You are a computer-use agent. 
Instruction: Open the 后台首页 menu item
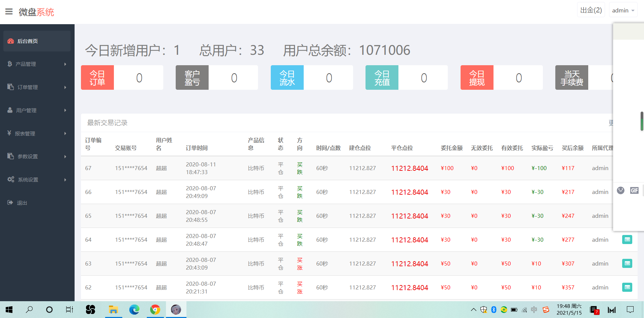point(37,41)
